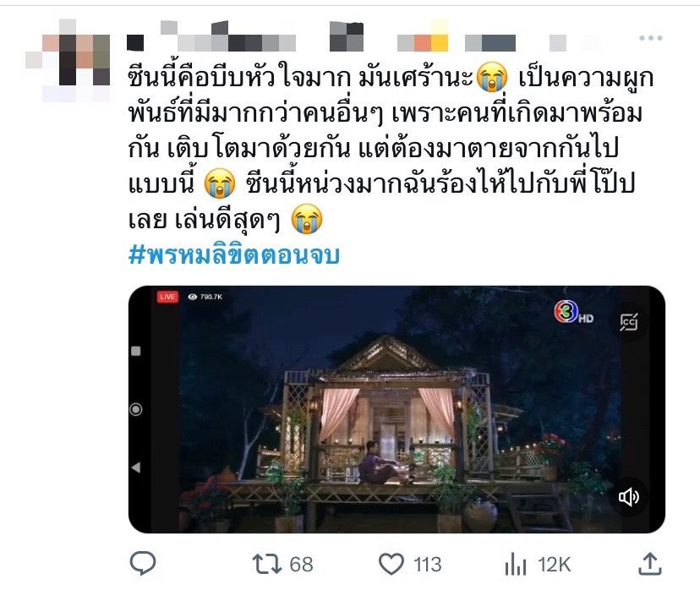The image size is (700, 601).
Task: Click the Thai tweet text body
Action: (391, 148)
